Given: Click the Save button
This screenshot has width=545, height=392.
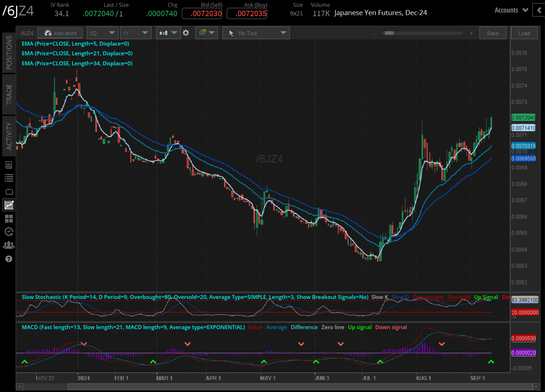Looking at the screenshot, I should [493, 33].
